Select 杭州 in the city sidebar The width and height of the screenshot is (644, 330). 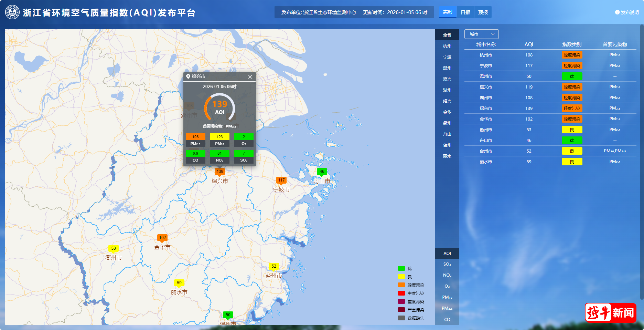tap(447, 46)
